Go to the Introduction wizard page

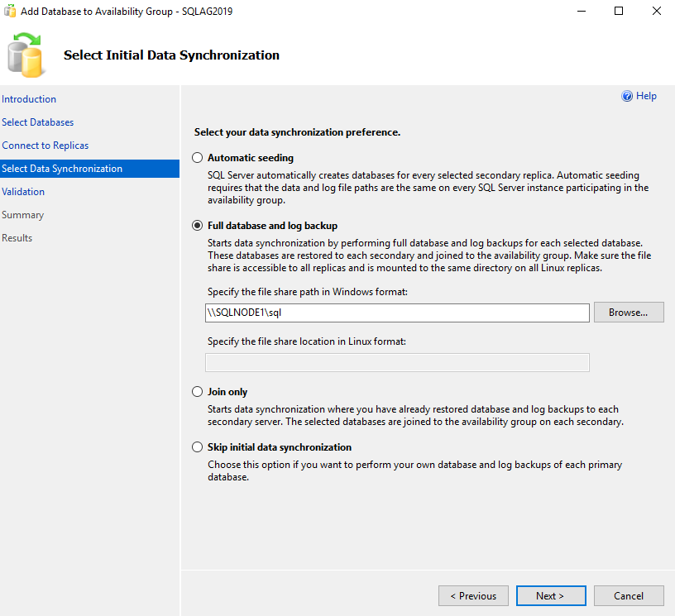(x=29, y=99)
